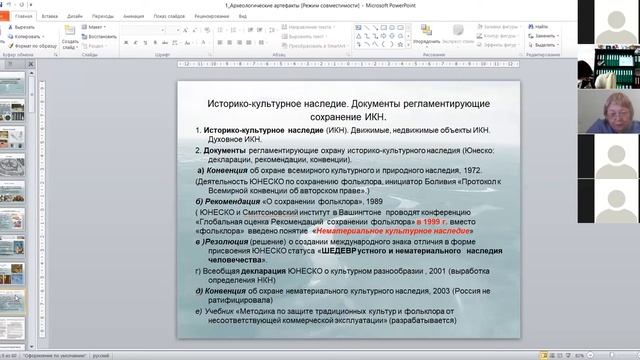This screenshot has height=360, width=640.
Task: Toggle strikethrough formatting
Action: (165, 42)
